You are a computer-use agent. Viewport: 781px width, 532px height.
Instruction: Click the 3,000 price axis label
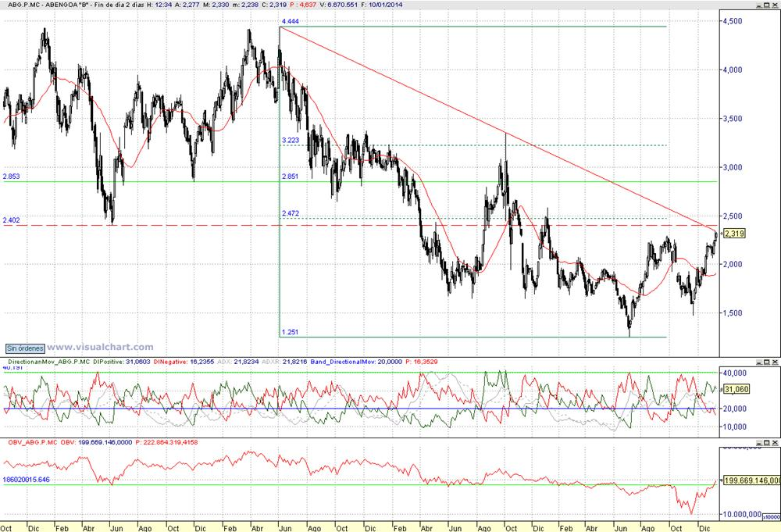click(x=733, y=167)
